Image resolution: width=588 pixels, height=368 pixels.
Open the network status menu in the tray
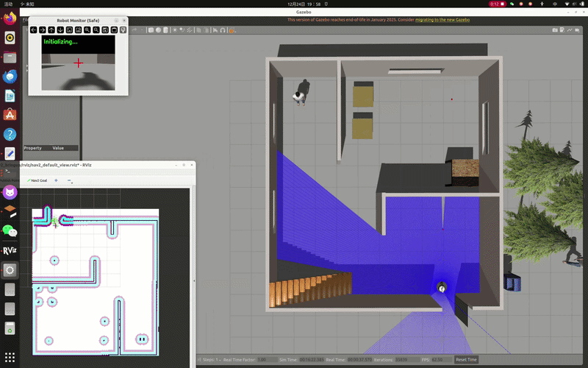click(567, 4)
